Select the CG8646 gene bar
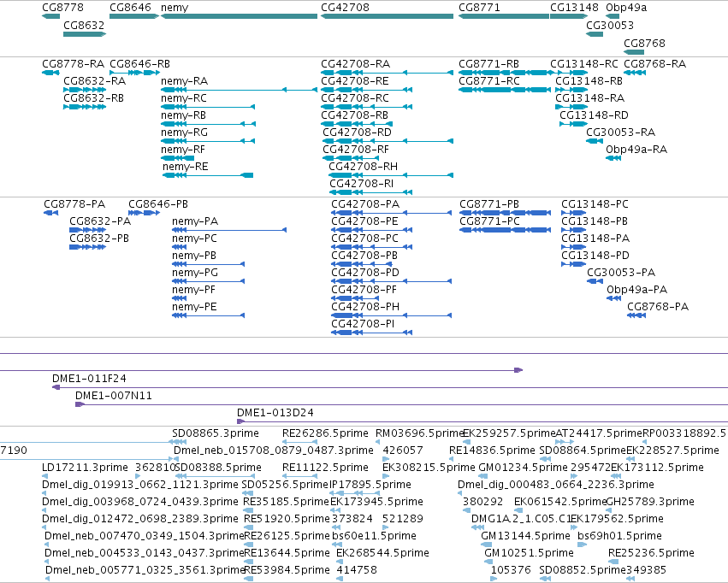The height and width of the screenshot is (583, 728). point(134,16)
